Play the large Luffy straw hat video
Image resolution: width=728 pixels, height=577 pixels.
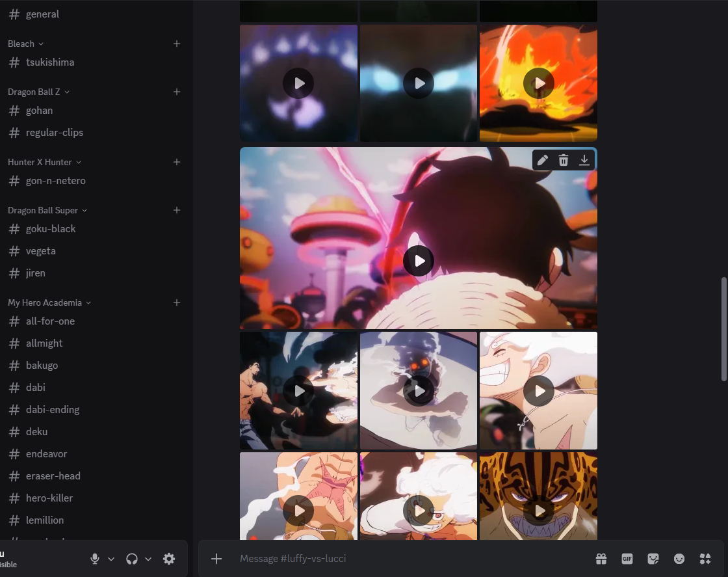(419, 261)
